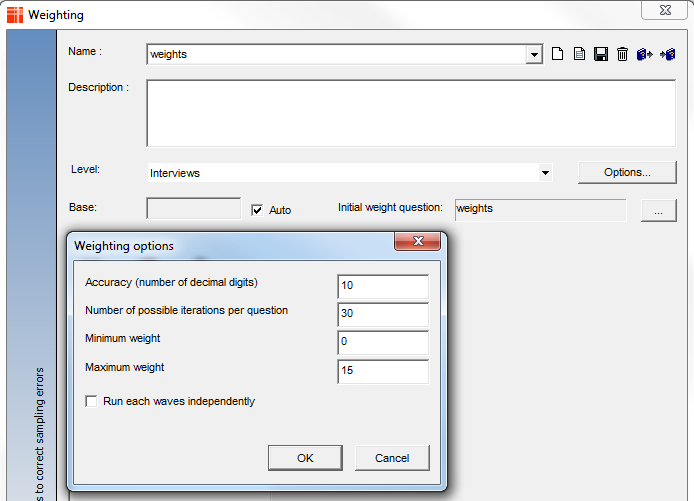Click the Initial weight question field

540,210
